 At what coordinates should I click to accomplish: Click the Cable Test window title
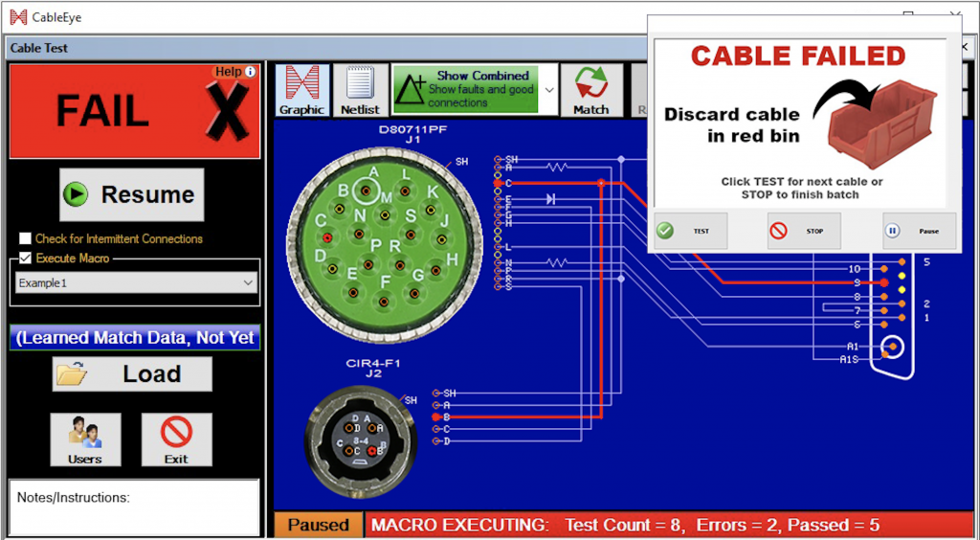coord(38,48)
